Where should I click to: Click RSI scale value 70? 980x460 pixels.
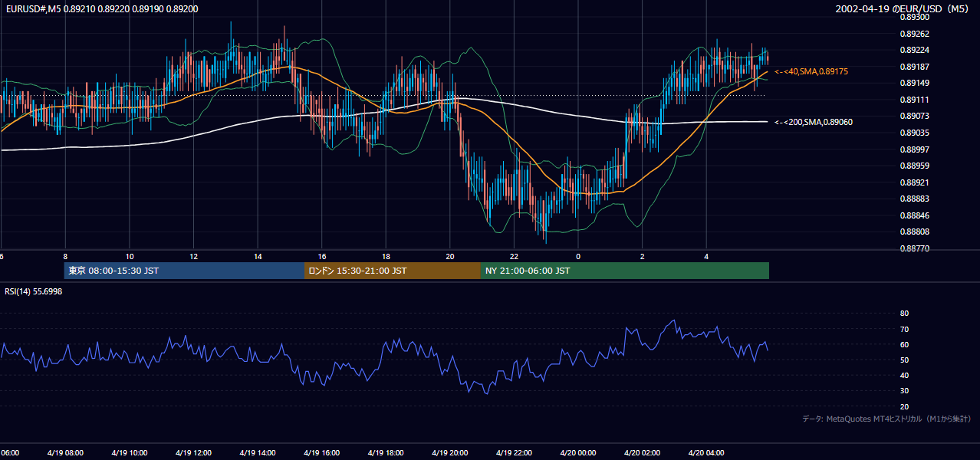pyautogui.click(x=904, y=329)
